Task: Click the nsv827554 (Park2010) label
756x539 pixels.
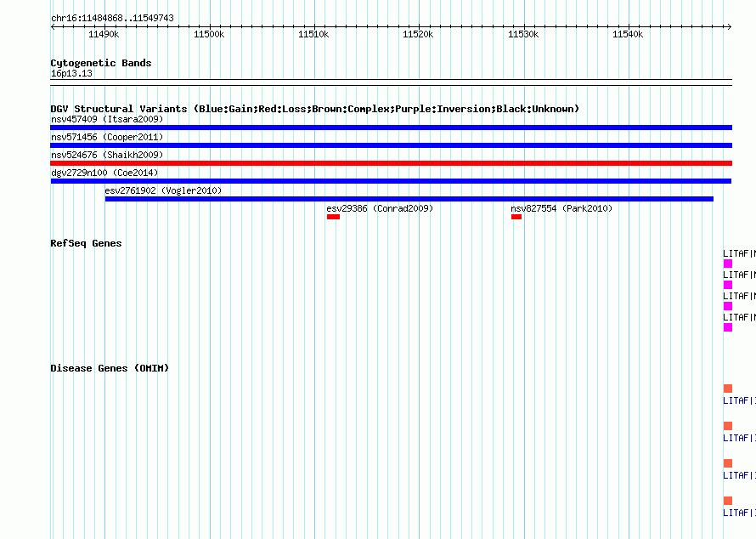Action: 561,208
